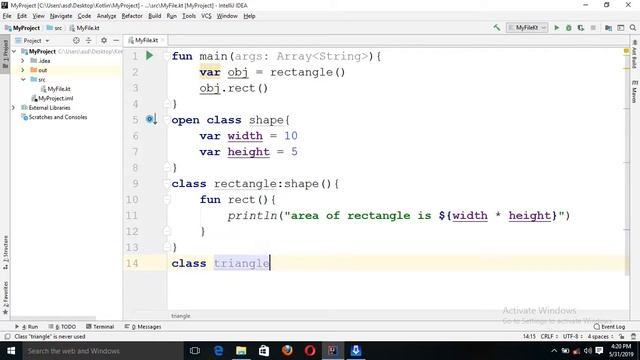Open the 0: Messages tool window
The width and height of the screenshot is (640, 360).
coord(143,327)
